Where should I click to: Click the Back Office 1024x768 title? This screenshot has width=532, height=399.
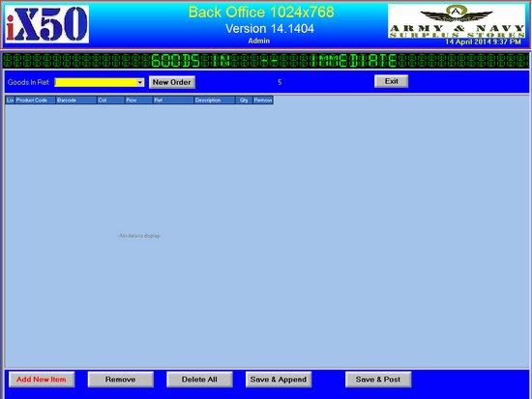click(x=261, y=13)
